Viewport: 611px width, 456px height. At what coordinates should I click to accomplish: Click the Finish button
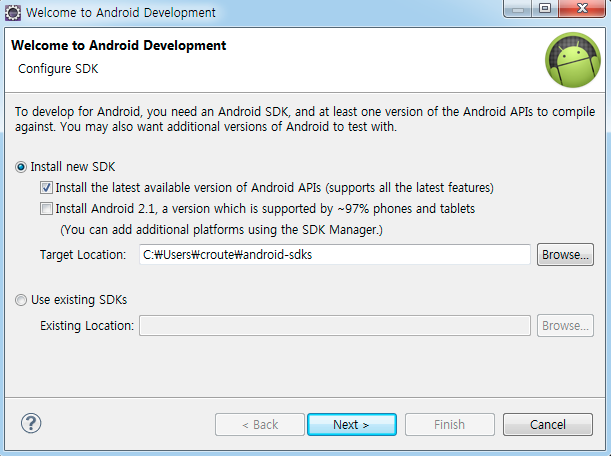pos(450,424)
